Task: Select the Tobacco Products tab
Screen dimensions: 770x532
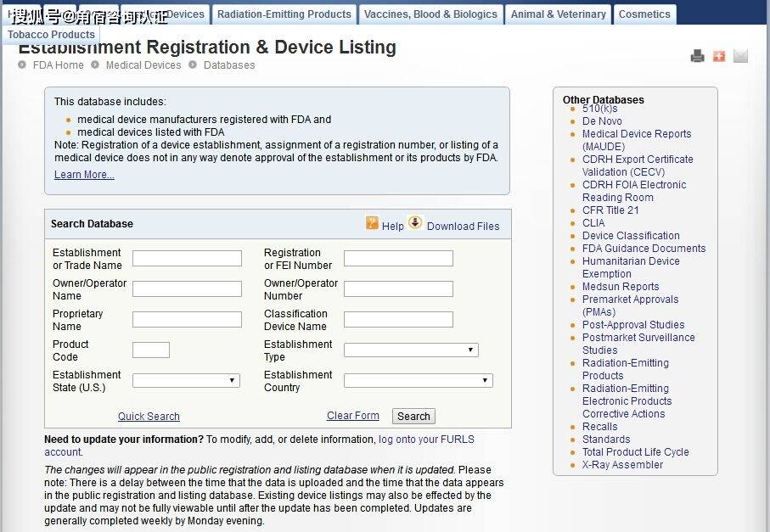Action: pos(51,35)
